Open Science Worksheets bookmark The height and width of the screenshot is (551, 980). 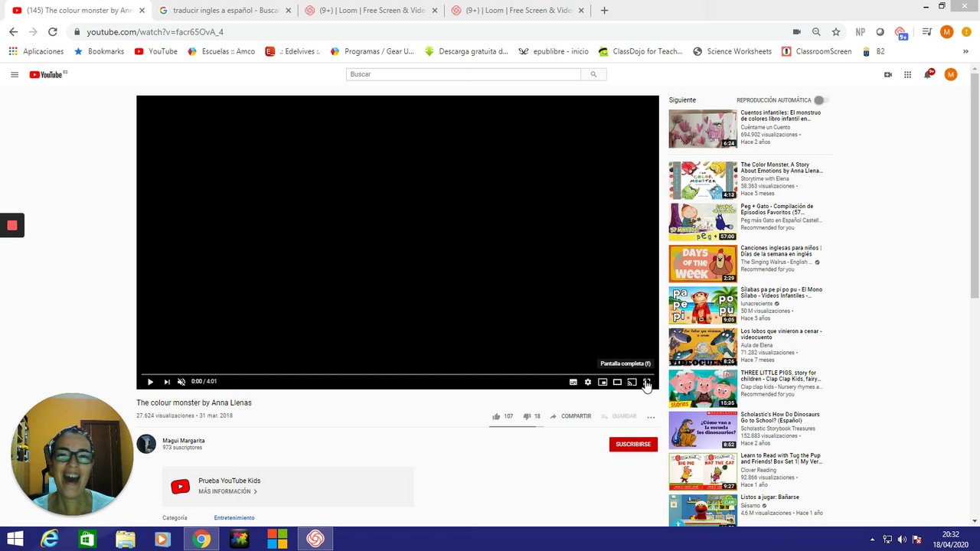pos(732,51)
